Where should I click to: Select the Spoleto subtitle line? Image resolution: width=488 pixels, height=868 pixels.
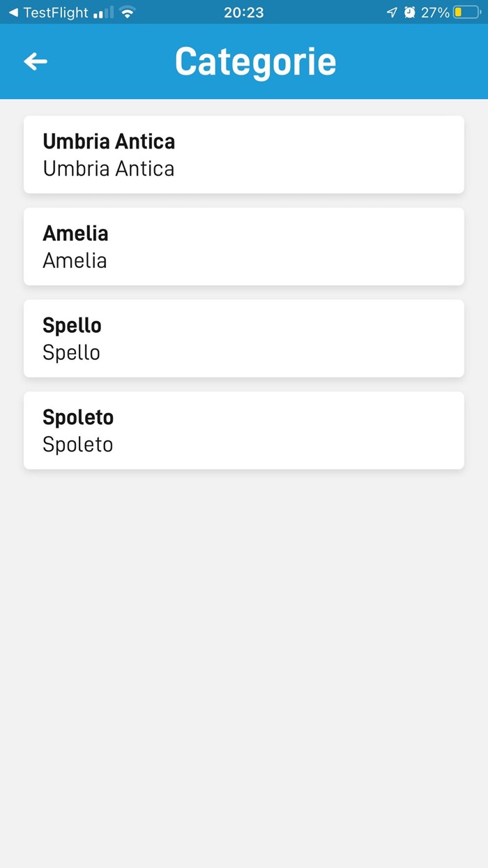[77, 444]
